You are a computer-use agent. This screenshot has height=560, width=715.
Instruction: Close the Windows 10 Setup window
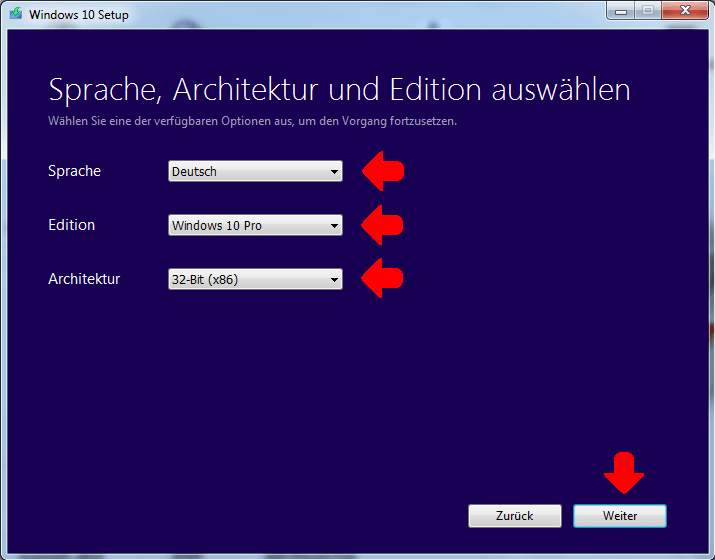coord(685,10)
